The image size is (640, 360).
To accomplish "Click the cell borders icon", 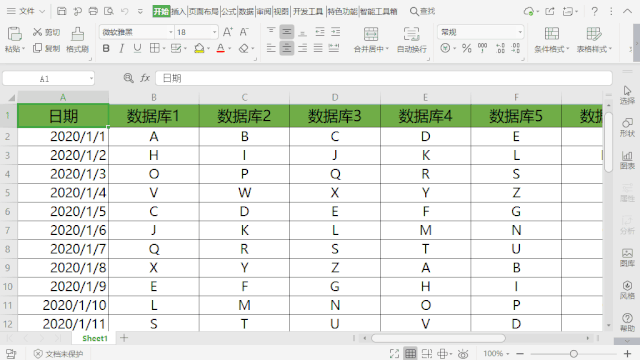I will (x=155, y=49).
